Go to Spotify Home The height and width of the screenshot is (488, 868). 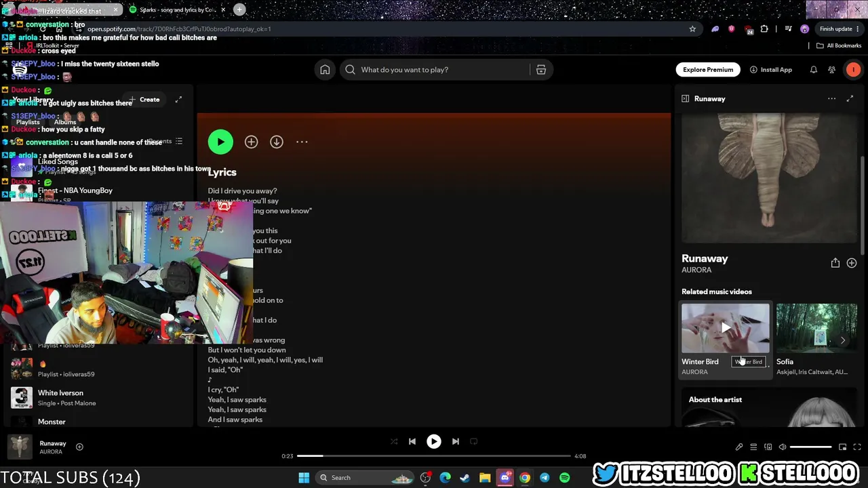tap(325, 70)
